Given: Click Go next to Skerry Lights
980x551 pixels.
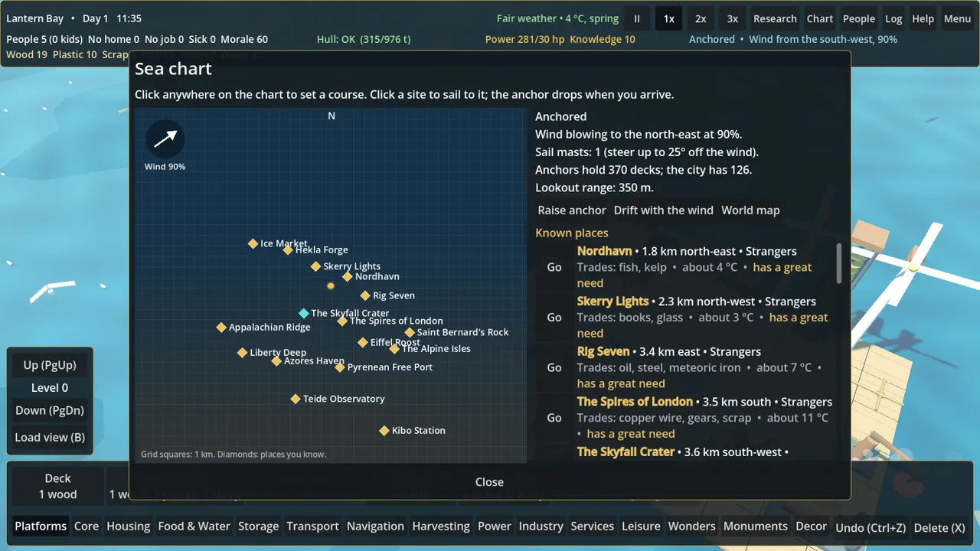Looking at the screenshot, I should (554, 318).
